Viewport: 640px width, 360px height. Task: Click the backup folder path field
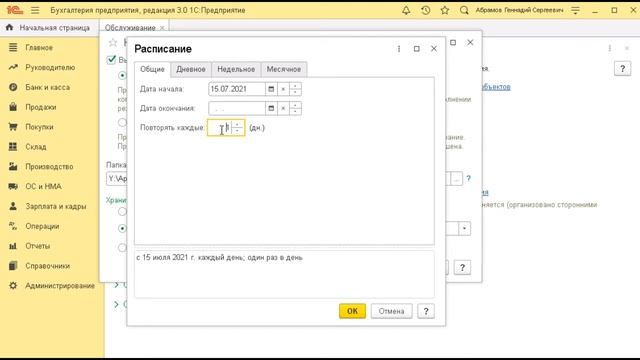coord(117,178)
